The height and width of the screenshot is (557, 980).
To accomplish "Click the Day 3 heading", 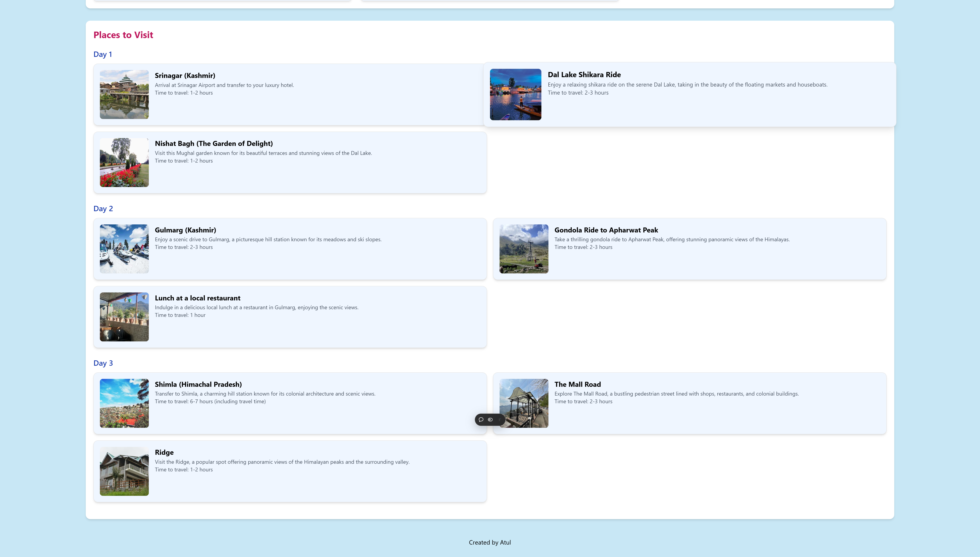I will pyautogui.click(x=103, y=363).
